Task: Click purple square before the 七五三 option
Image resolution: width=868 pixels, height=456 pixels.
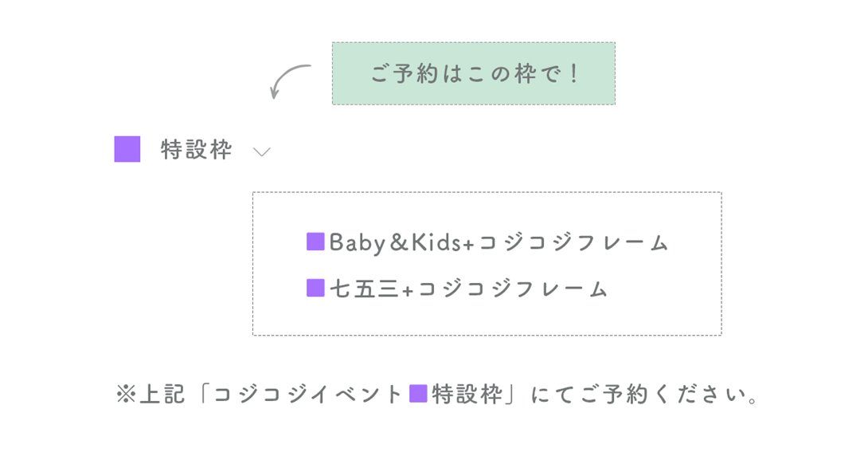Action: coord(315,288)
